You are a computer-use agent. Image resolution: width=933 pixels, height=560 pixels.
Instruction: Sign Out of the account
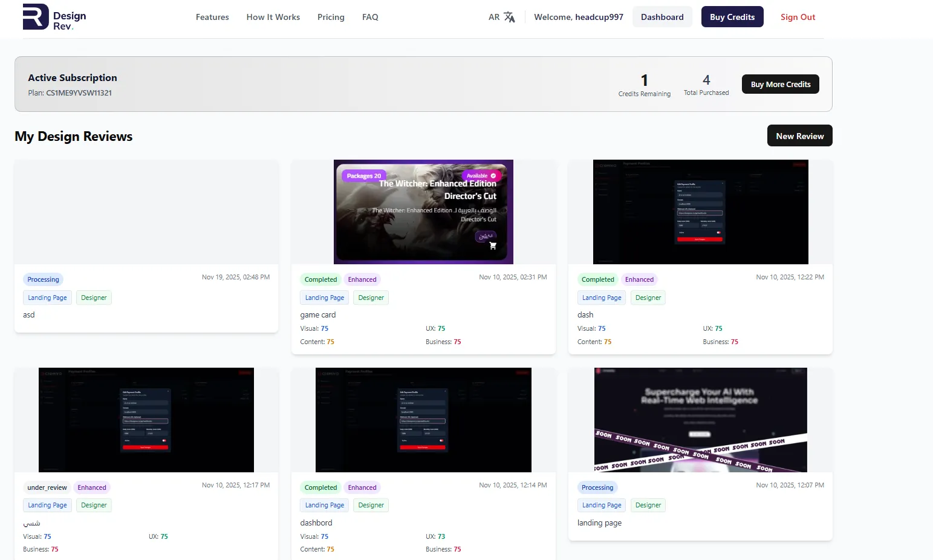pos(798,17)
